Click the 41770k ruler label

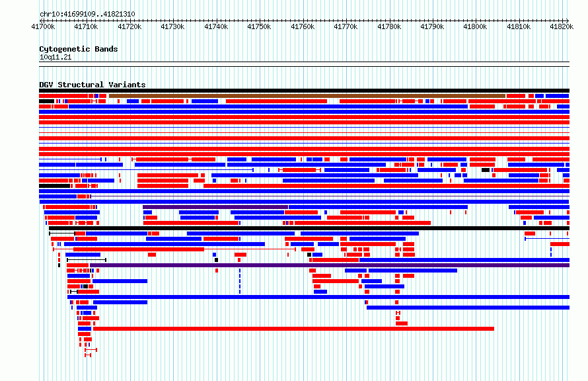(346, 26)
